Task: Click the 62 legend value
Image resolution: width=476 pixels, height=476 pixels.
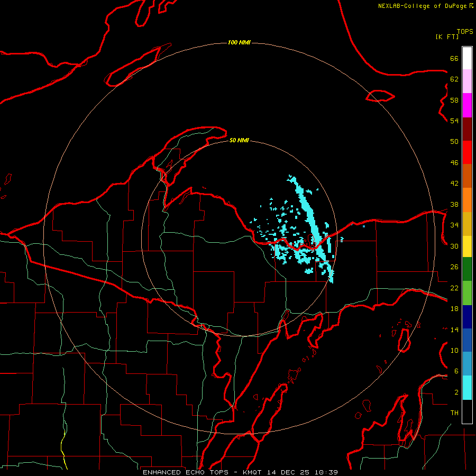Action: coord(454,79)
